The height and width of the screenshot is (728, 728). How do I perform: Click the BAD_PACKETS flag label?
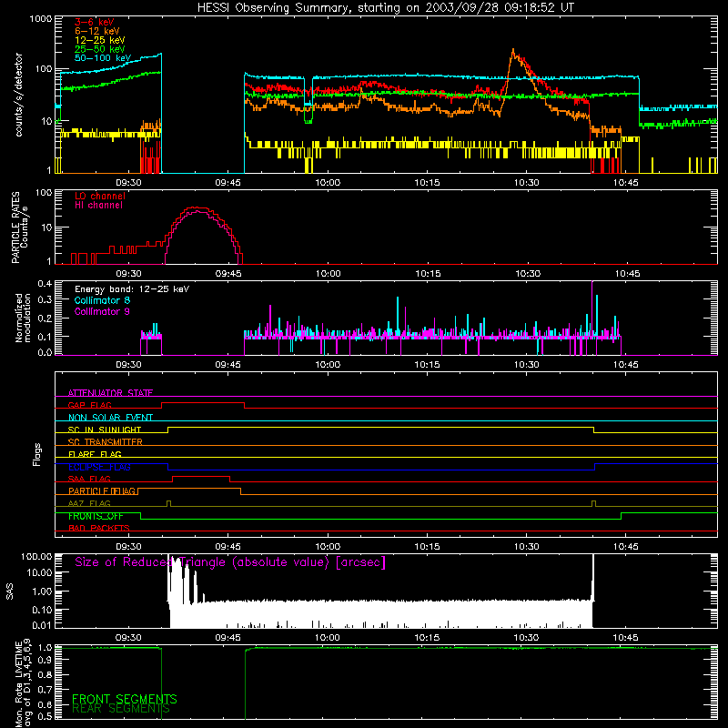pyautogui.click(x=99, y=528)
